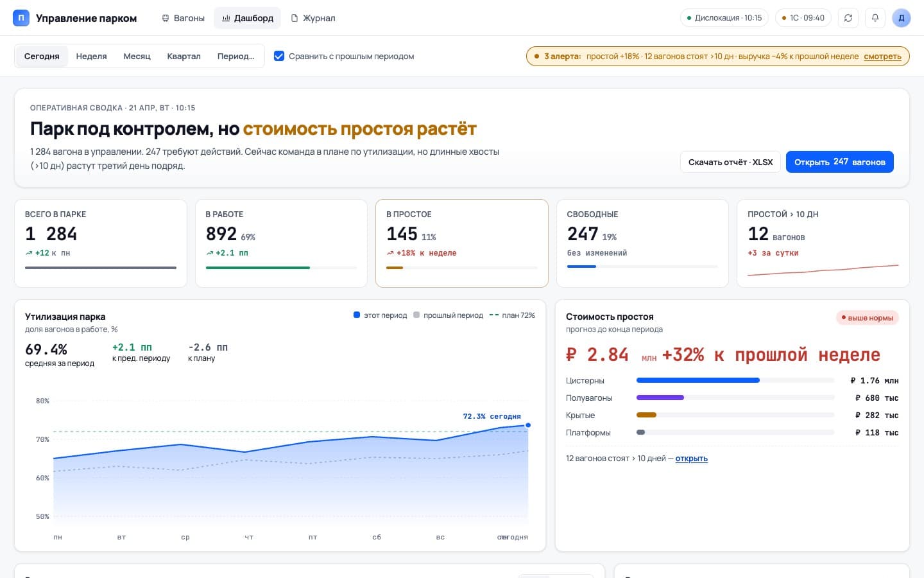Toggle the compare with previous period checkbox
This screenshot has height=578, width=924.
tap(279, 57)
